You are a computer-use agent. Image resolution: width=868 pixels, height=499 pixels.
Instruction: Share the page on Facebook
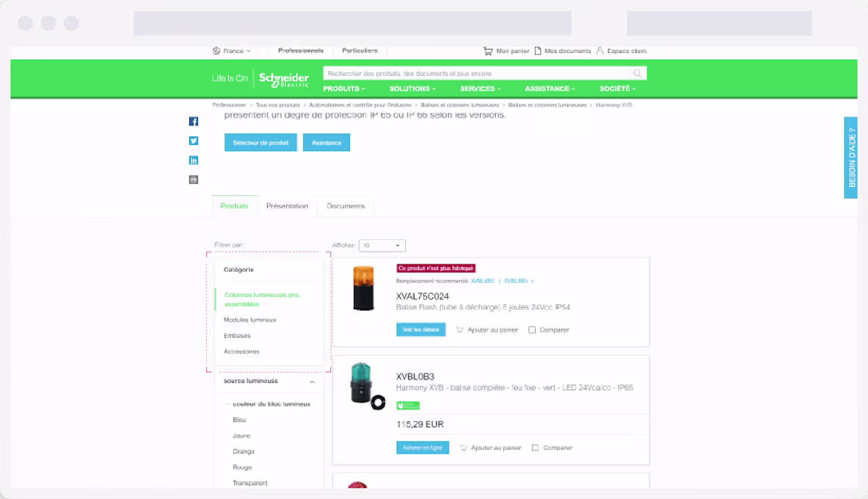pyautogui.click(x=193, y=121)
